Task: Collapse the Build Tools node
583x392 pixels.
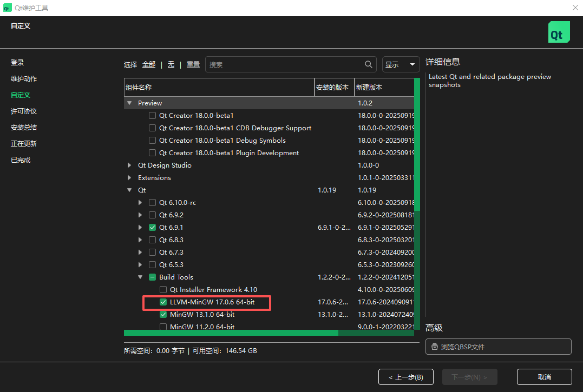Action: pos(140,277)
